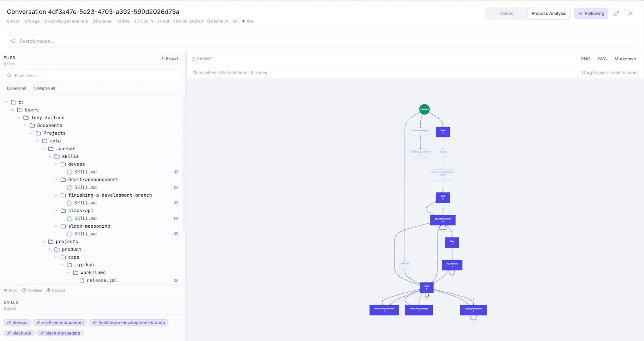This screenshot has height=341, width=644.
Task: Click the Read node in the graph
Action: click(443, 197)
